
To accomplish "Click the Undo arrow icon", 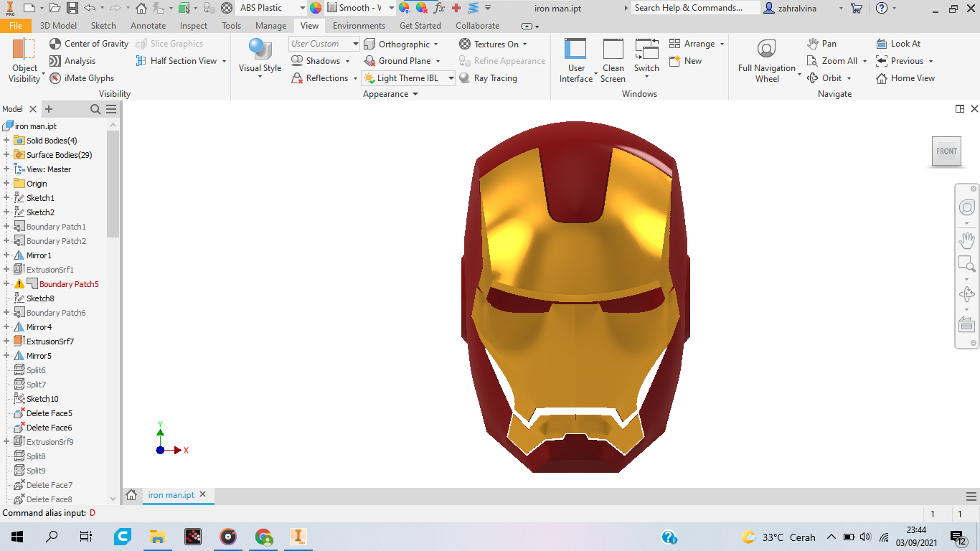I will point(90,8).
